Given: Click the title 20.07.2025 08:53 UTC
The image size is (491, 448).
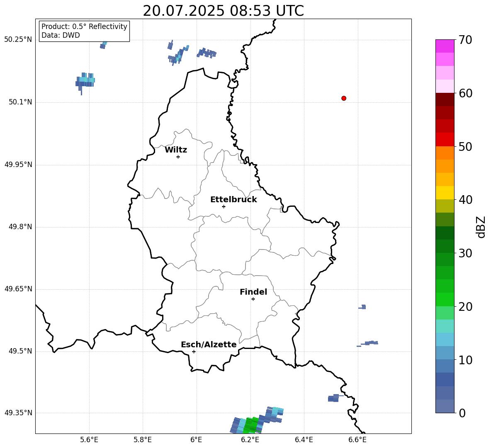Looking at the screenshot, I should (x=223, y=11).
